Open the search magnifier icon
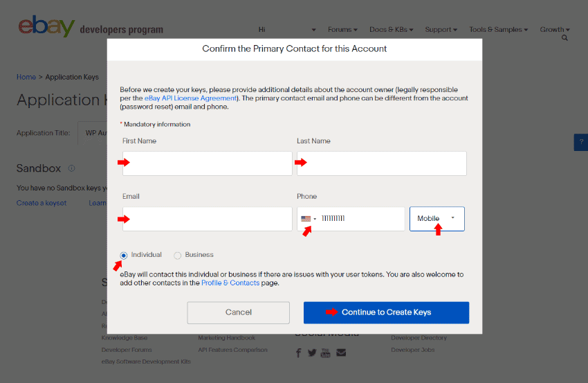Screen dimensions: 588x383 564,38
